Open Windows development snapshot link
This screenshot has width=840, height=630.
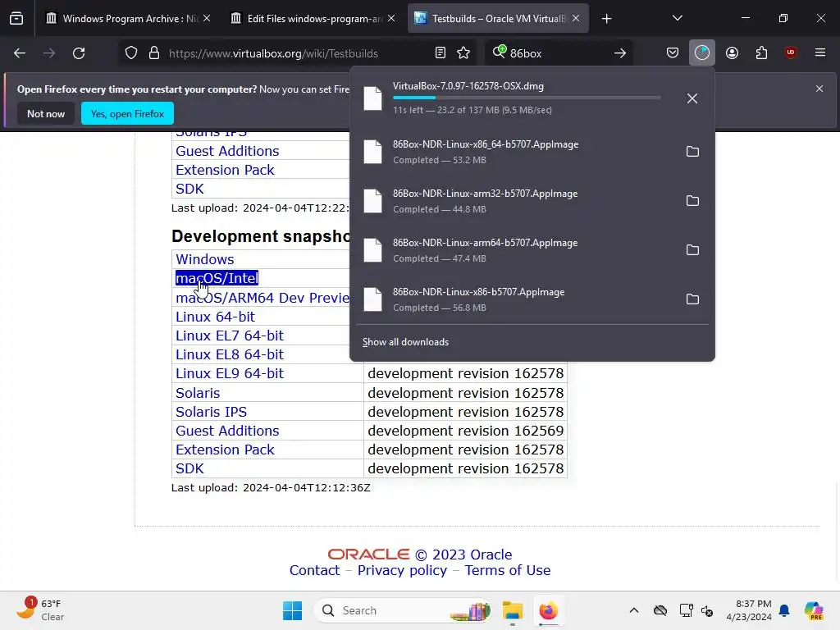pos(204,259)
